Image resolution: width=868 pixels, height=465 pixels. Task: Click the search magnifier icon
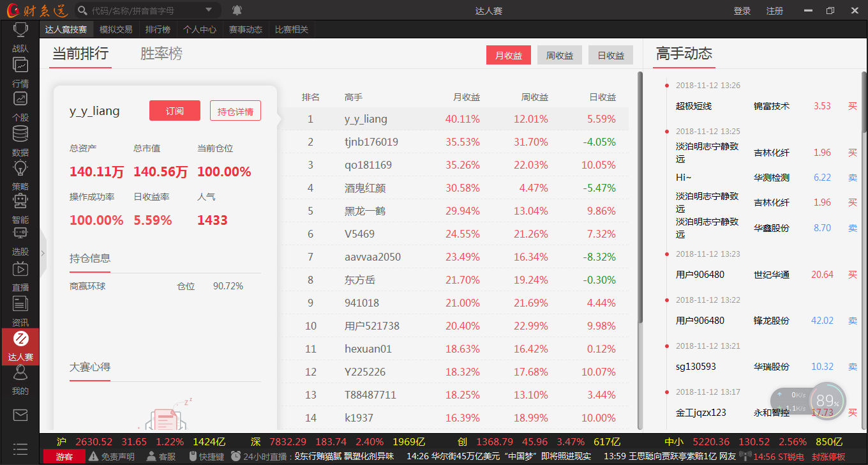tap(82, 10)
